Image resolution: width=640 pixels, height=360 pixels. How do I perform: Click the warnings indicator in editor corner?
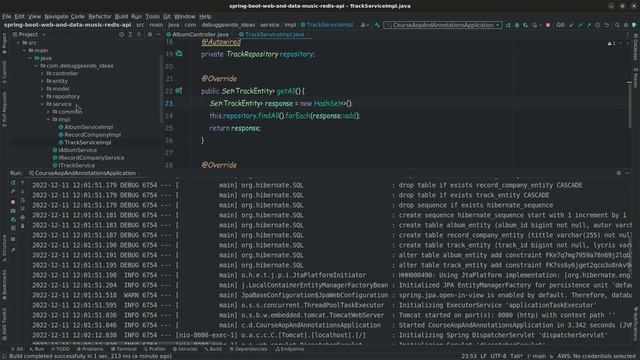[611, 43]
